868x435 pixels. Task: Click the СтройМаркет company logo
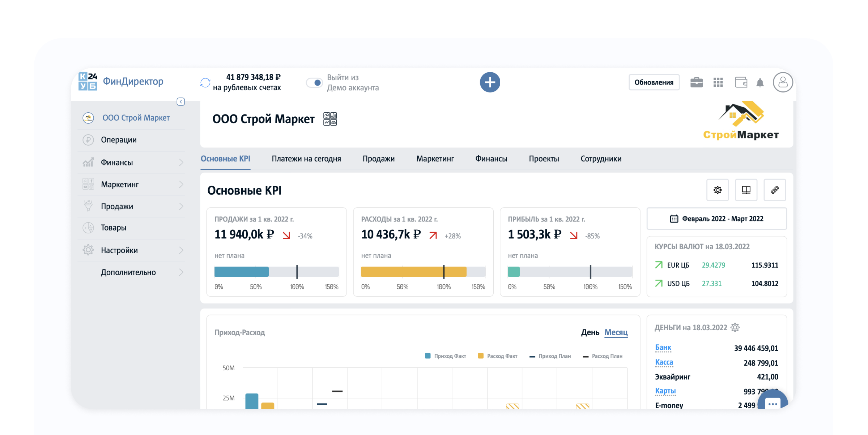[741, 121]
